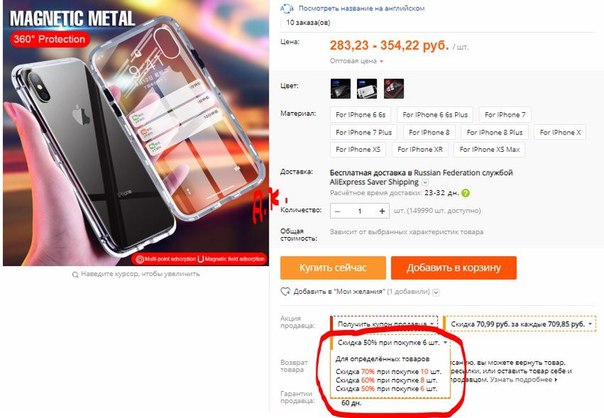This screenshot has height=418, width=604.
Task: Click the Добавить в корзину button
Action: [x=453, y=268]
